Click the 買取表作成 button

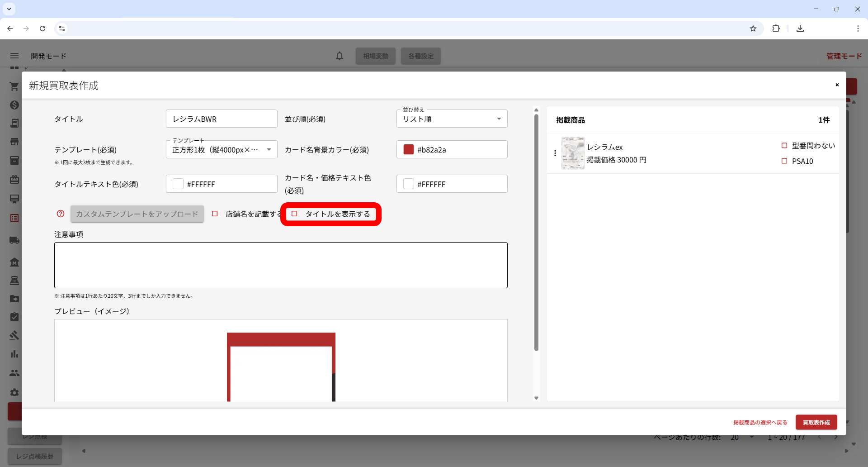coord(816,422)
